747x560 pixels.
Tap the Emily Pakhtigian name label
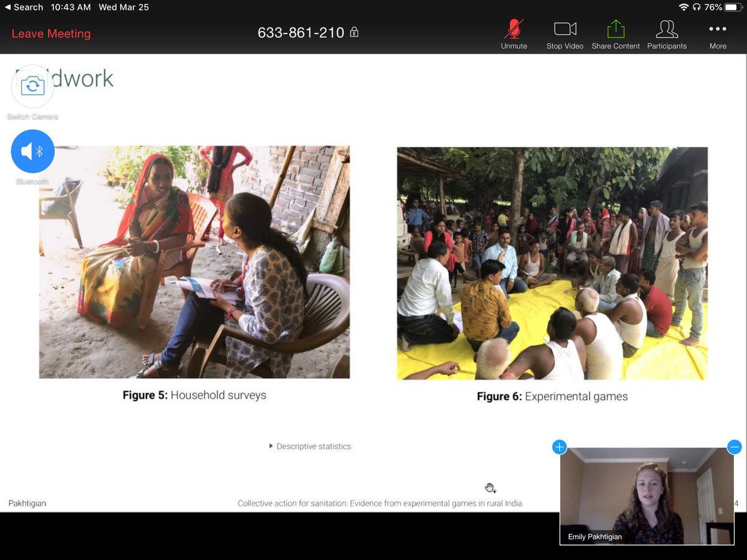(x=594, y=536)
